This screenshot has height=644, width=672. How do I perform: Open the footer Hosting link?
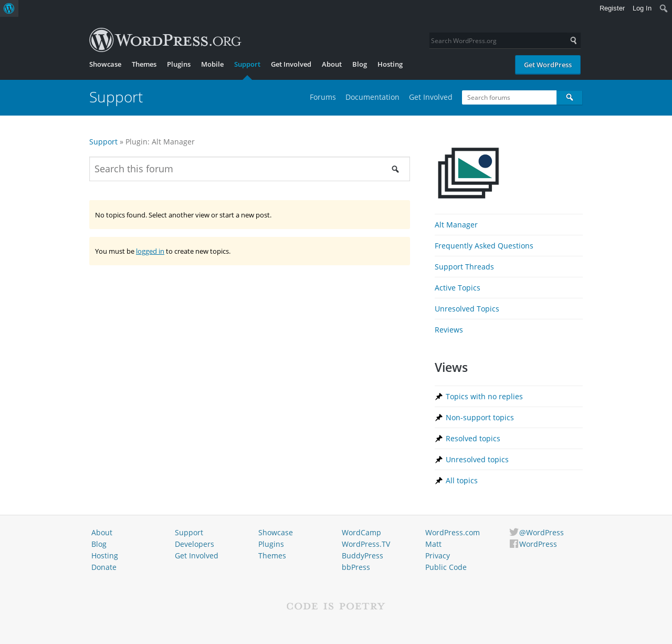tap(104, 556)
